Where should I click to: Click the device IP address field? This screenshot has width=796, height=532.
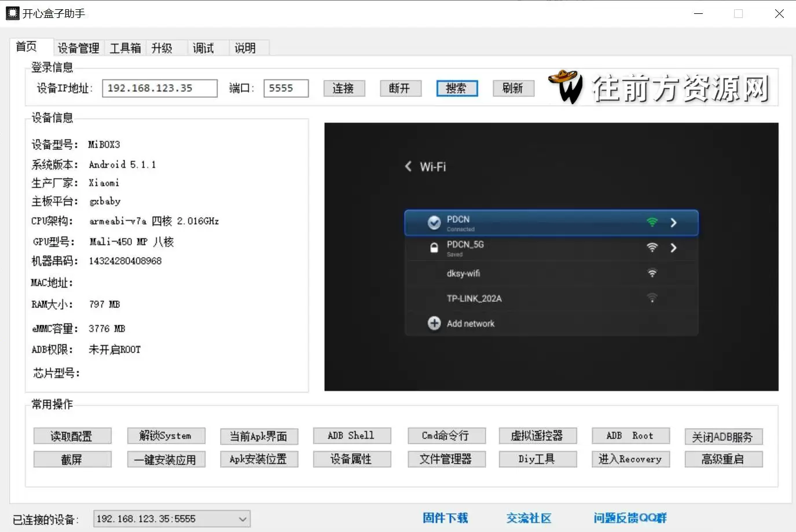[x=160, y=89]
